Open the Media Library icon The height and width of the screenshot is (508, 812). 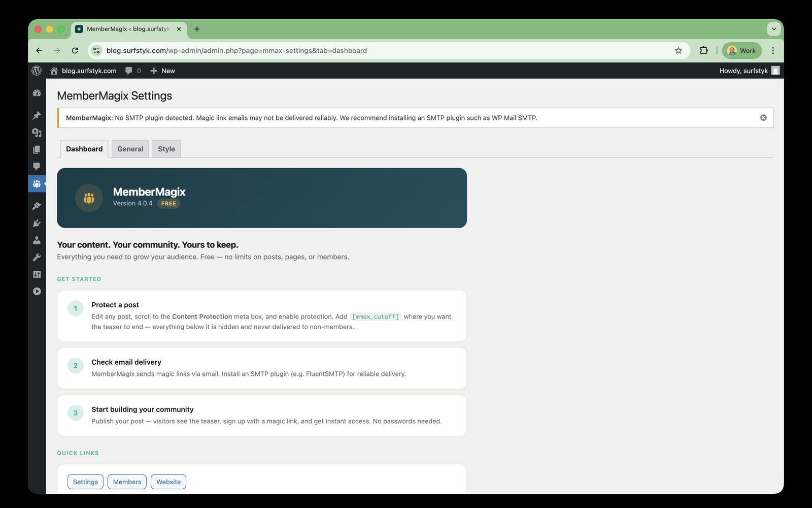pos(37,133)
